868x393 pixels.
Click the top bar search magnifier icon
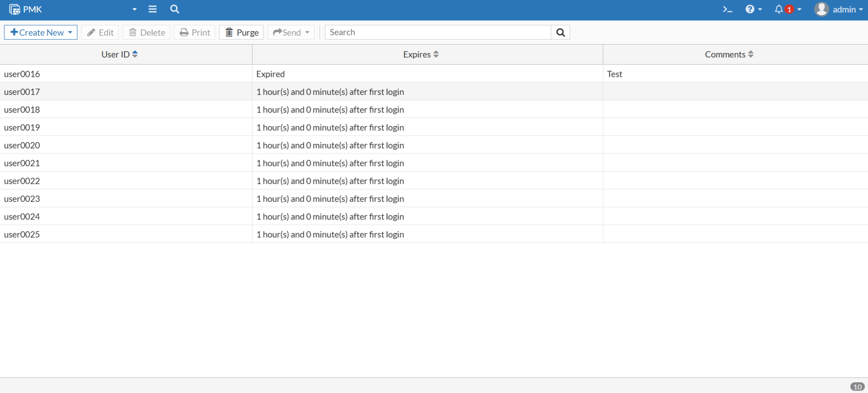[175, 9]
